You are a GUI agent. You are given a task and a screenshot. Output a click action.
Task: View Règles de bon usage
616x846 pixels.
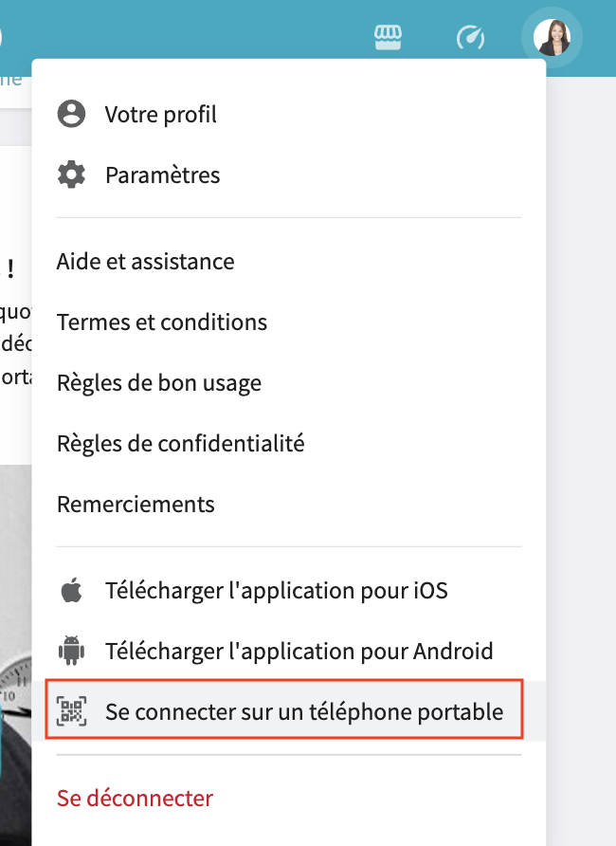click(x=158, y=382)
